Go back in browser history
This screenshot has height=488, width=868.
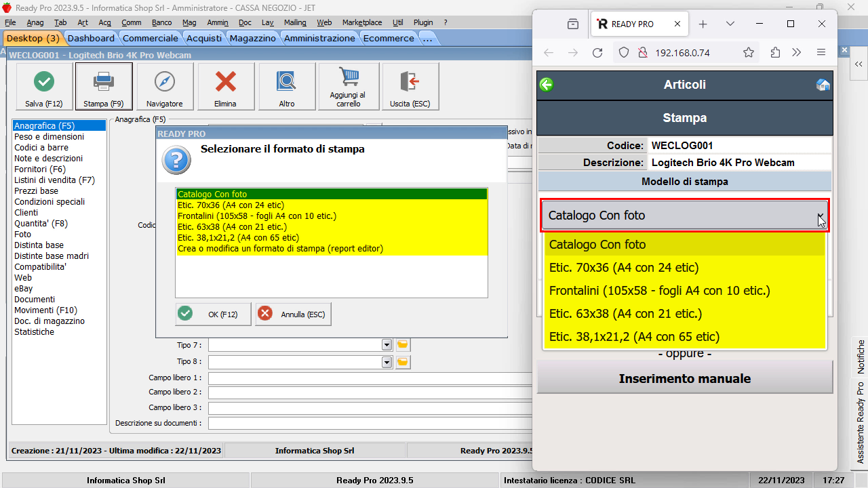click(549, 52)
